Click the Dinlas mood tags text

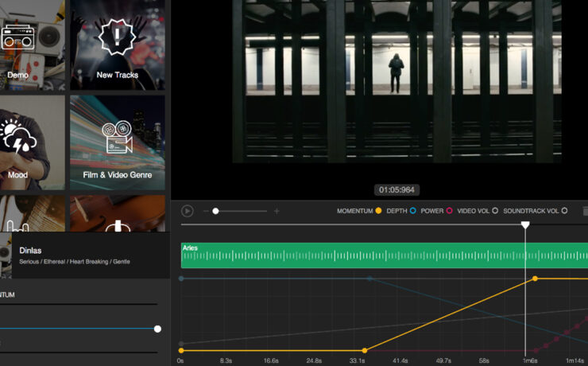click(x=75, y=262)
